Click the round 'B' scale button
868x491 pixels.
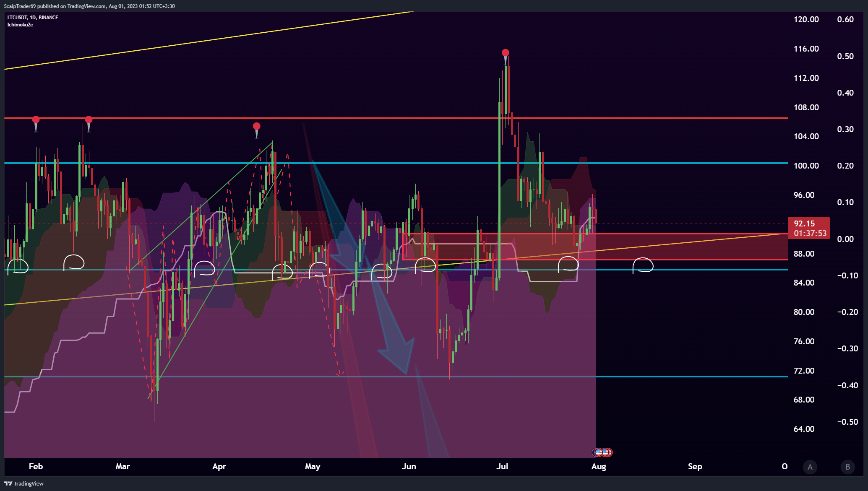click(x=847, y=467)
